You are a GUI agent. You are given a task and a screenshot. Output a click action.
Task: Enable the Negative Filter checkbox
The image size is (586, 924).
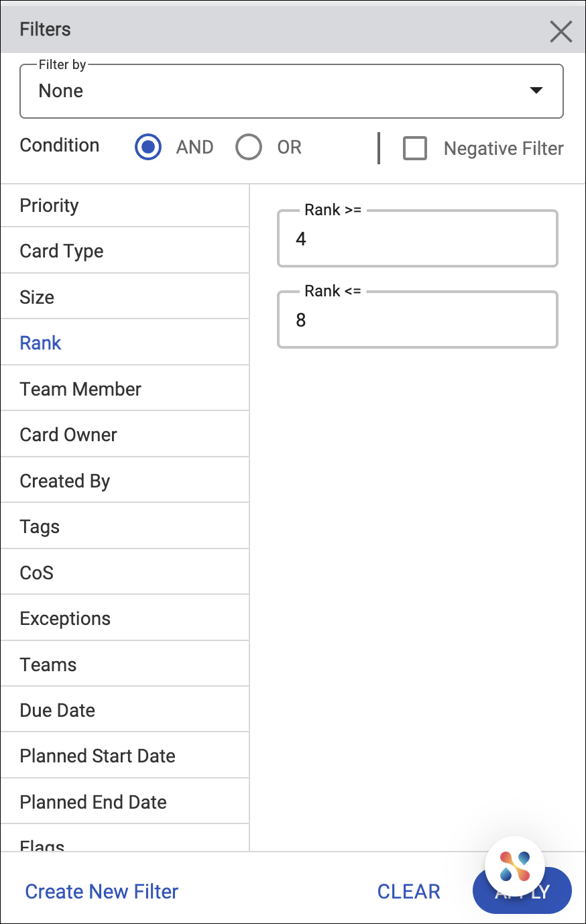[415, 148]
